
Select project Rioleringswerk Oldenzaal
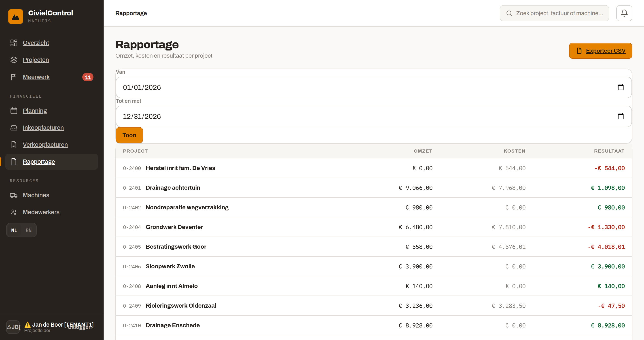tap(181, 306)
